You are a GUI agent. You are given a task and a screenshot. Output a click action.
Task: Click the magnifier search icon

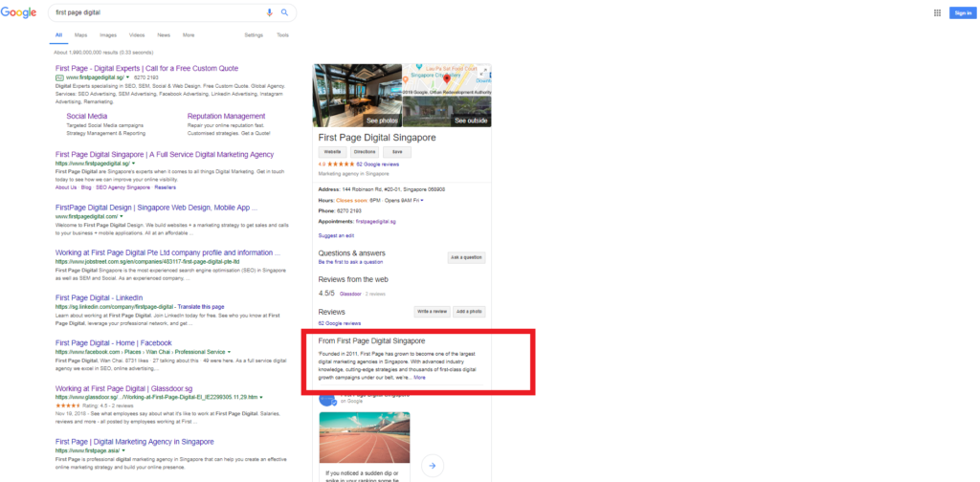point(284,12)
